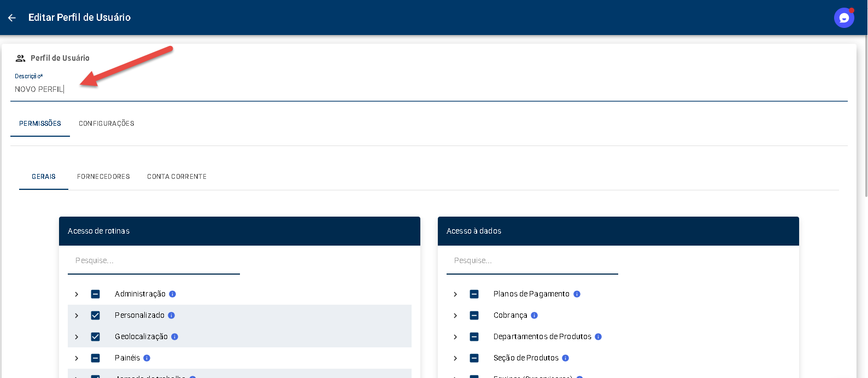Click info icon next to Geolocalização

point(175,337)
